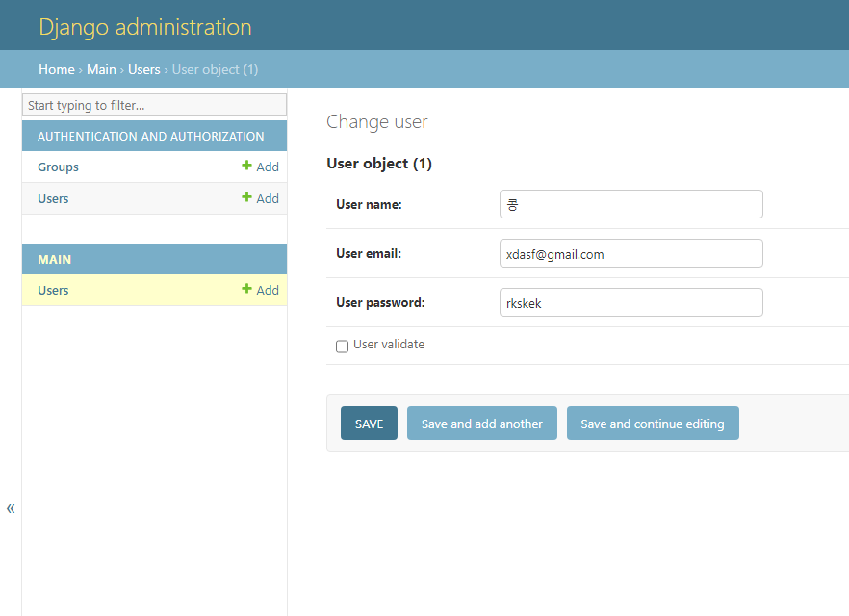Open the highlighted Users link under Main
The height and width of the screenshot is (616, 849).
(x=53, y=291)
